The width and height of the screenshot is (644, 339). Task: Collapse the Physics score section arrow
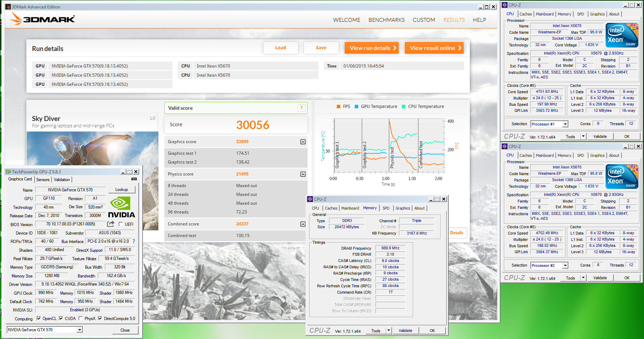point(303,174)
